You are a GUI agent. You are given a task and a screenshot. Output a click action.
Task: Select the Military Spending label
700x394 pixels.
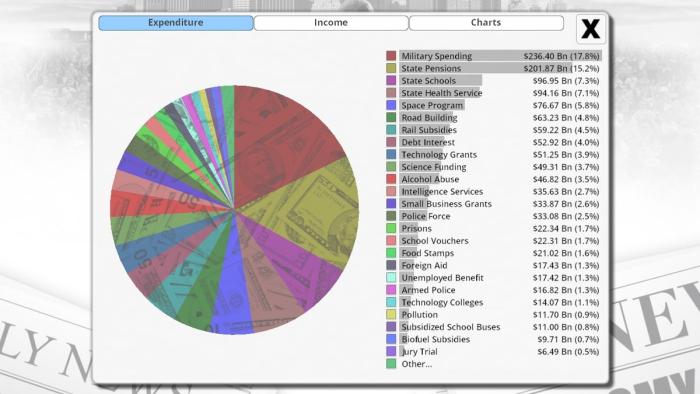[x=437, y=56]
